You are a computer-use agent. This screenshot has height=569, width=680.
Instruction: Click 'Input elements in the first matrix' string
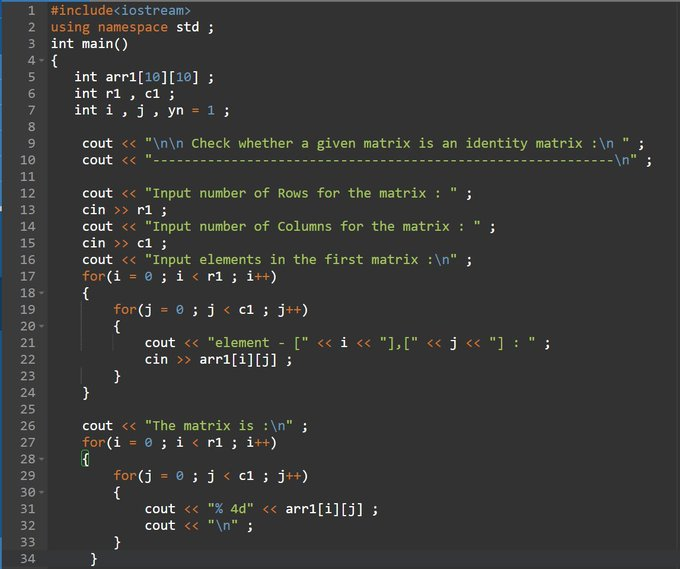301,260
